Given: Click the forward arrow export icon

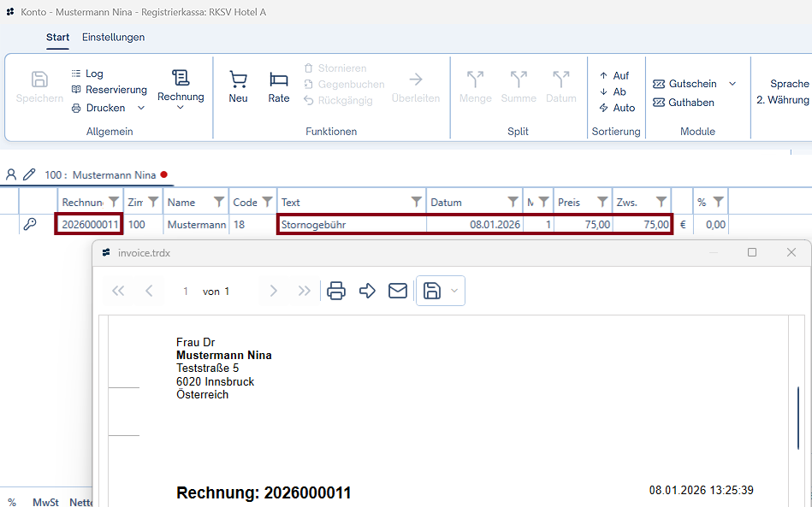Looking at the screenshot, I should pyautogui.click(x=367, y=291).
